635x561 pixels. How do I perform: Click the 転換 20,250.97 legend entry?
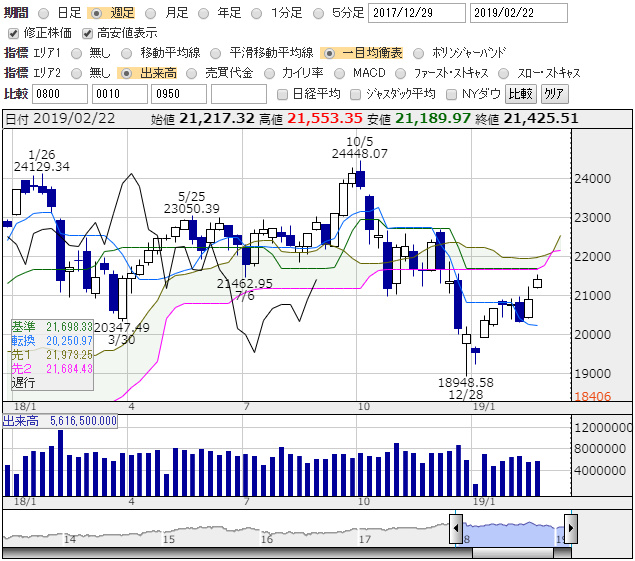pyautogui.click(x=52, y=341)
